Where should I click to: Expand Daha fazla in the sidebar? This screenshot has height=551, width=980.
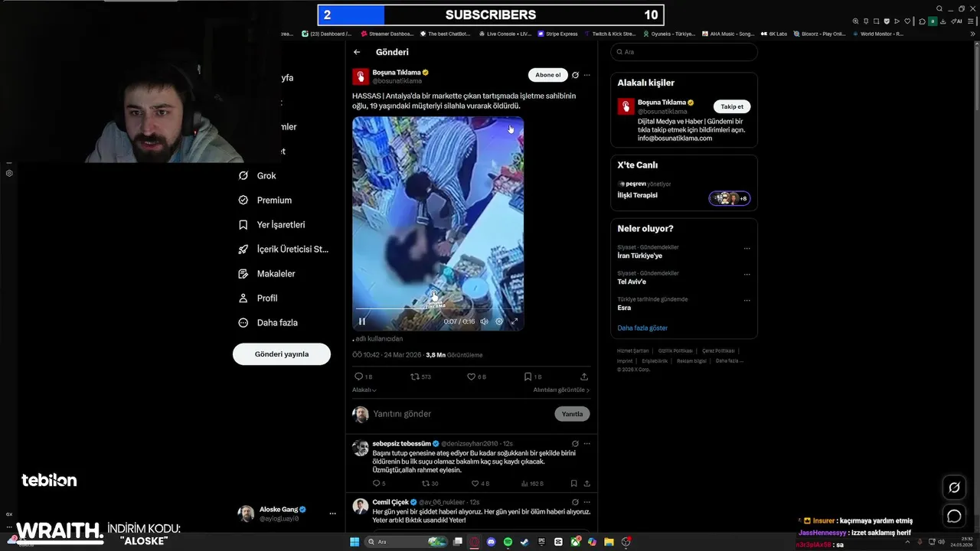click(x=268, y=322)
